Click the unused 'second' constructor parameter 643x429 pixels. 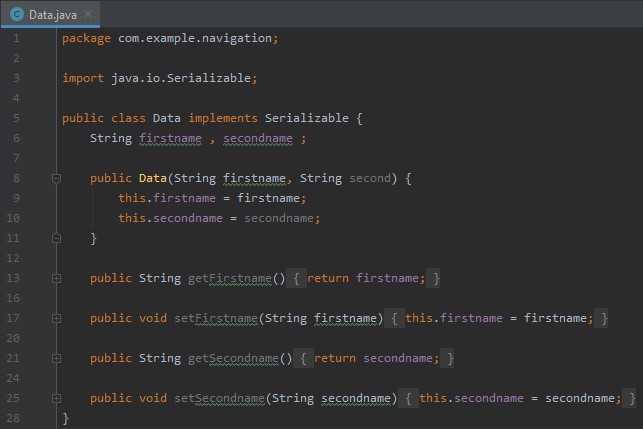tap(370, 178)
